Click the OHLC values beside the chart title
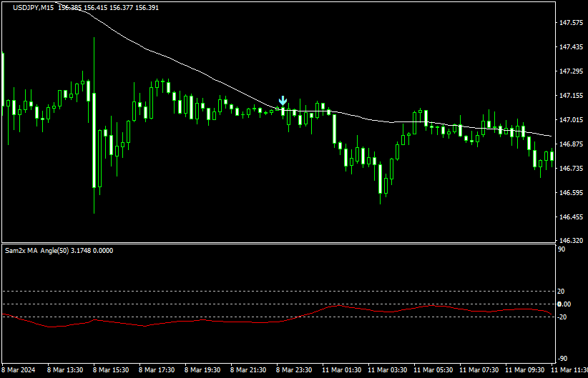Viewport: 588px width, 378px height. click(x=107, y=7)
